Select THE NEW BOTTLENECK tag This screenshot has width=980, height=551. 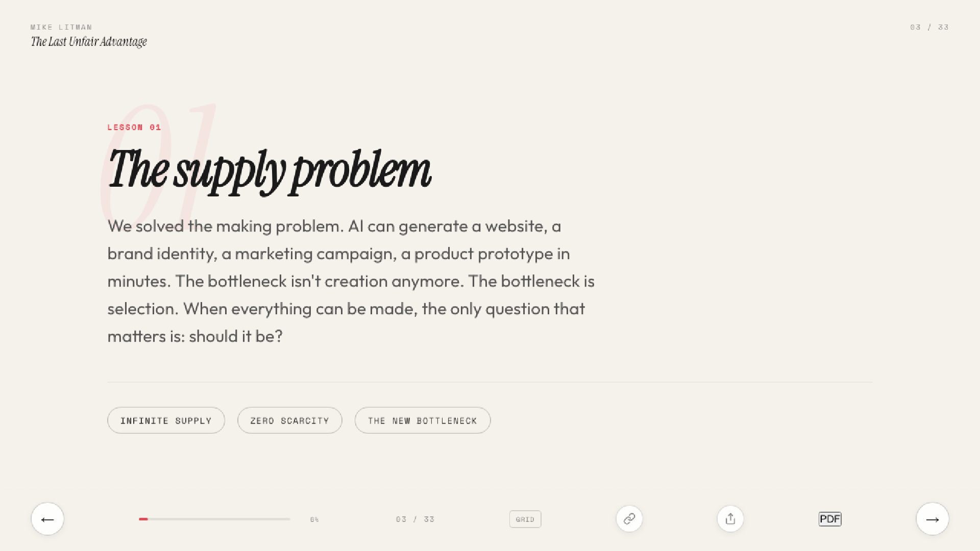pyautogui.click(x=422, y=420)
